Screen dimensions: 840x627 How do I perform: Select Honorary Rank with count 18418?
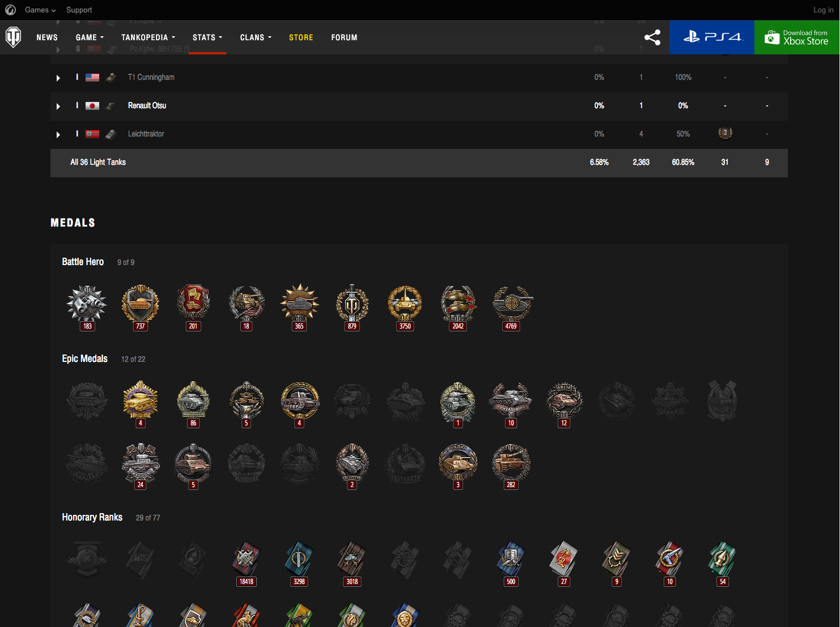pos(247,564)
